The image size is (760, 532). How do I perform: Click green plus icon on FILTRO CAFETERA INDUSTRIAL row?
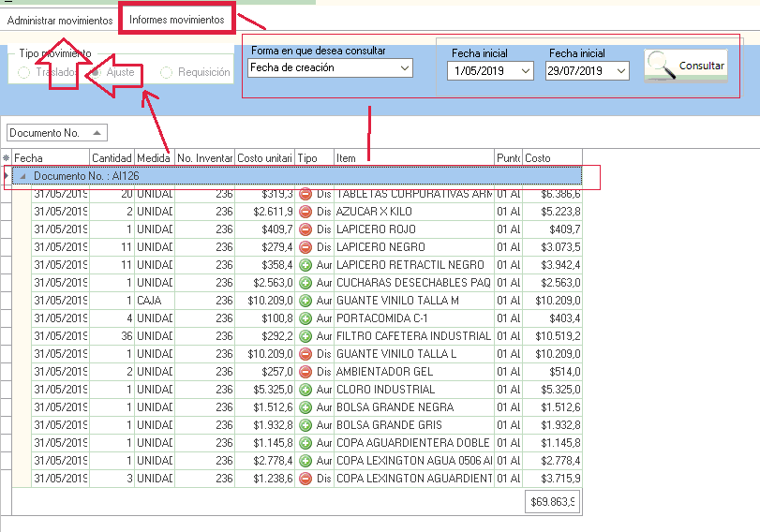(x=305, y=336)
